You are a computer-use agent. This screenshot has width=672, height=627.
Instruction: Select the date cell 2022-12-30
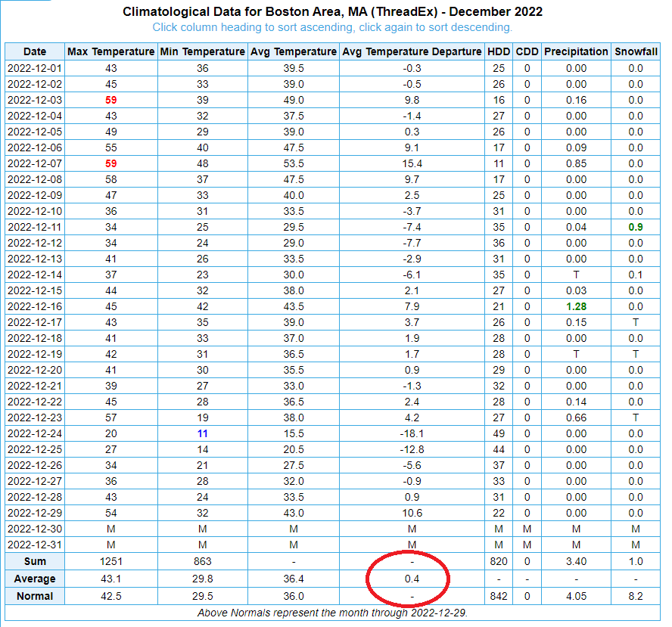pos(35,529)
